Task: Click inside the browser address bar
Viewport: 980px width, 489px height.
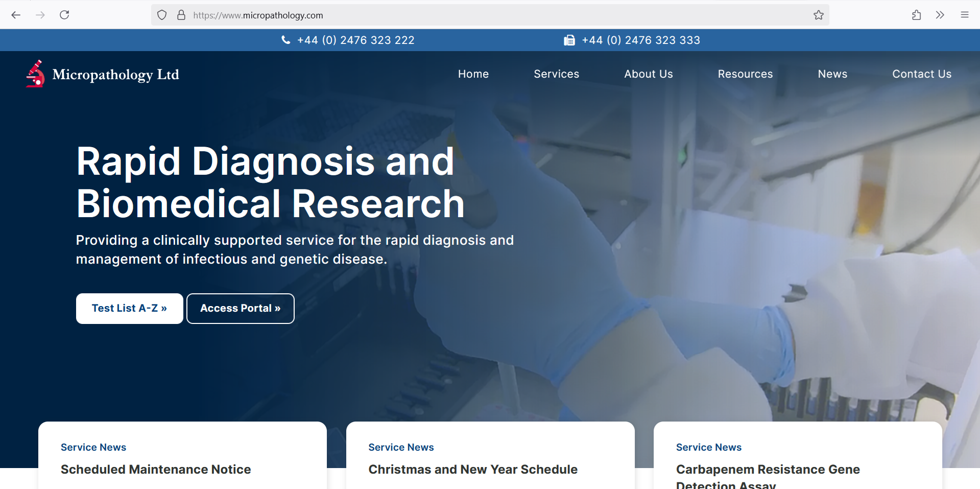Action: [x=357, y=15]
